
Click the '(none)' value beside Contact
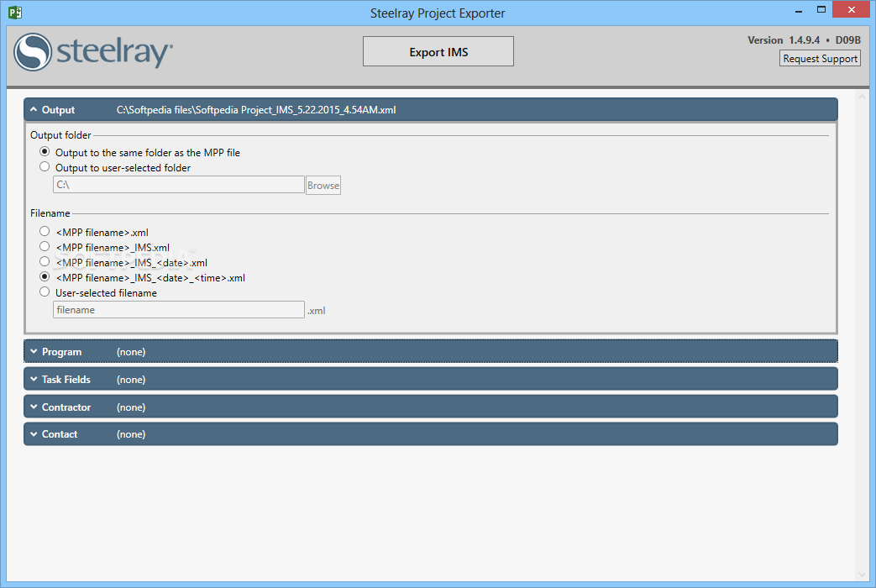coord(131,433)
